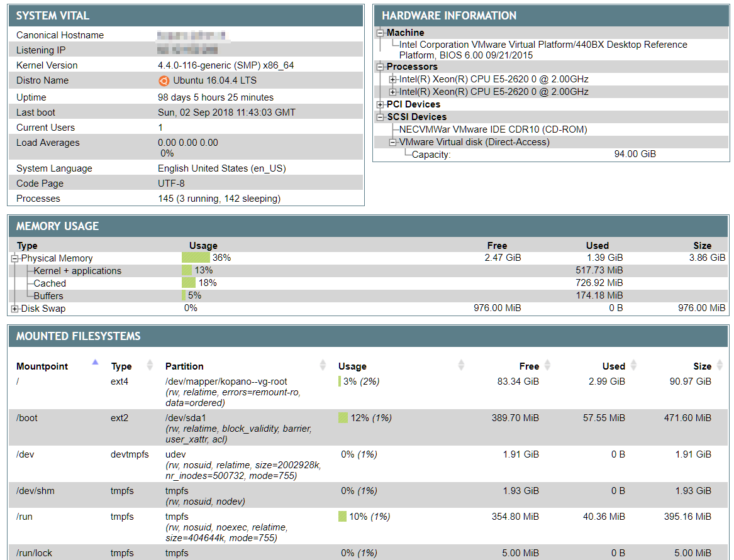The image size is (734, 560).
Task: Expand the PCI Devices node
Action: (381, 104)
